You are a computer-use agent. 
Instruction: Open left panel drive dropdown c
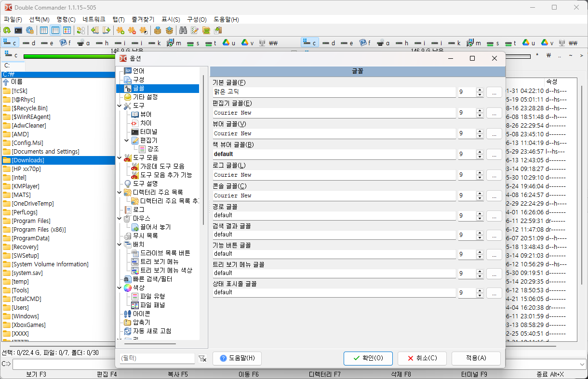click(11, 55)
